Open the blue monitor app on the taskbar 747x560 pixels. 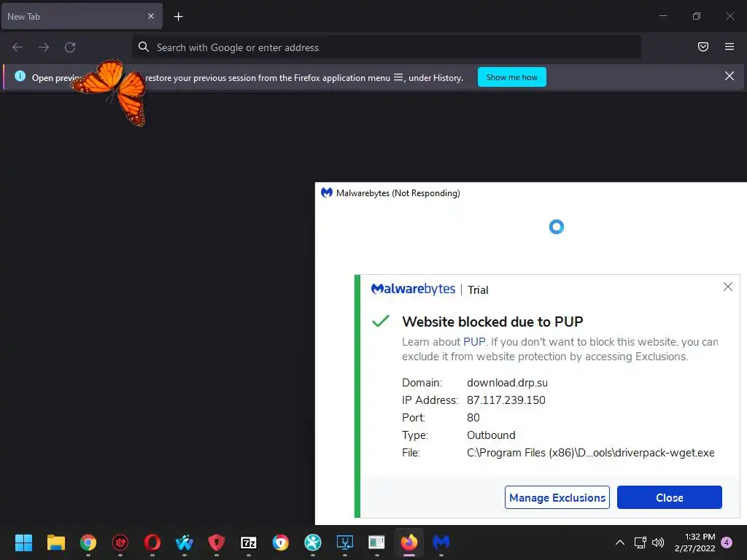(345, 542)
